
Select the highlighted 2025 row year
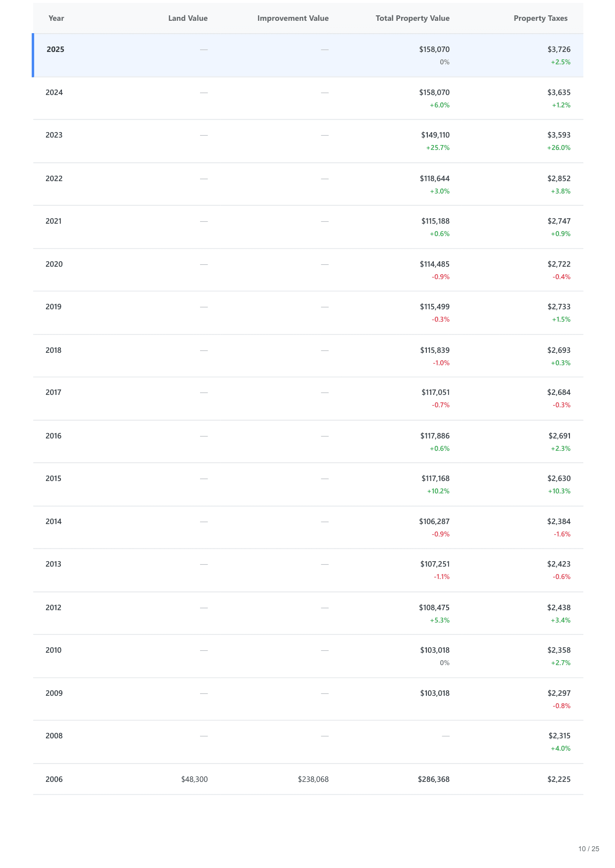point(55,49)
